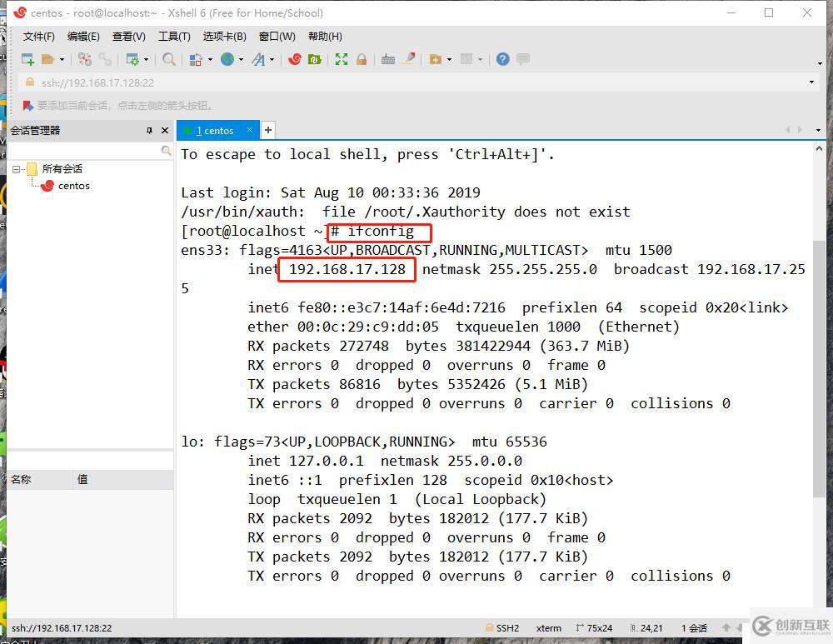Click the New Session toolbar icon

pos(27,59)
